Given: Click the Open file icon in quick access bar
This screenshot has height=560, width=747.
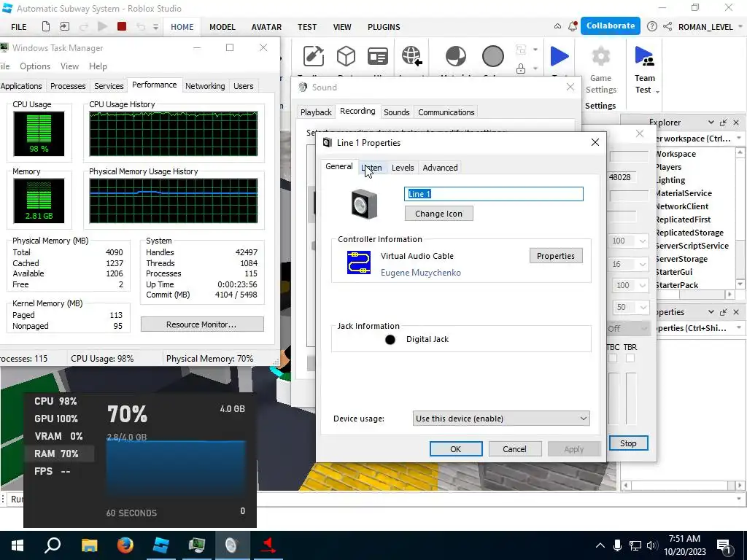Looking at the screenshot, I should pos(64,27).
